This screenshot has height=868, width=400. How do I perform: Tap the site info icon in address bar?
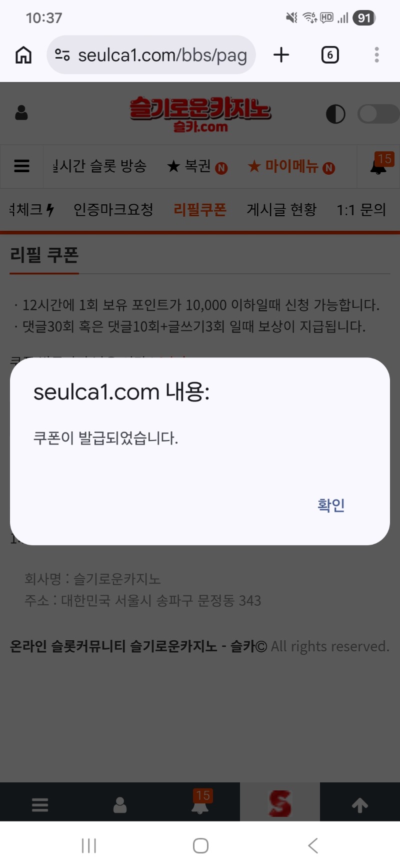62,55
